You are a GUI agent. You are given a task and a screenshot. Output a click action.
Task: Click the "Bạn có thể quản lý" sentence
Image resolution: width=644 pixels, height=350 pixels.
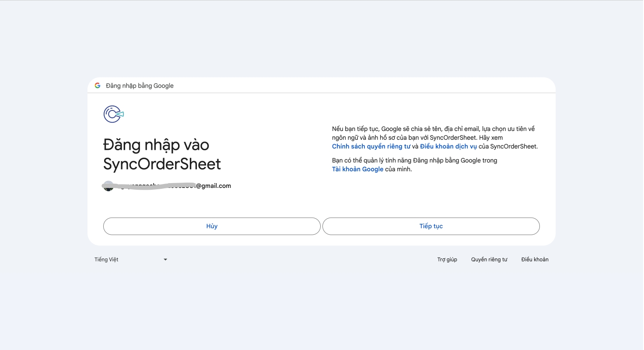click(x=414, y=161)
